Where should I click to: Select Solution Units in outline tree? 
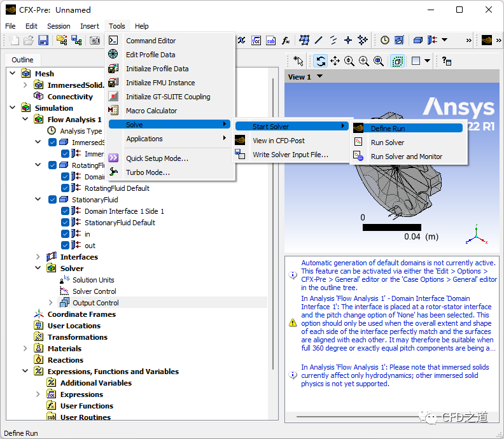pos(93,280)
